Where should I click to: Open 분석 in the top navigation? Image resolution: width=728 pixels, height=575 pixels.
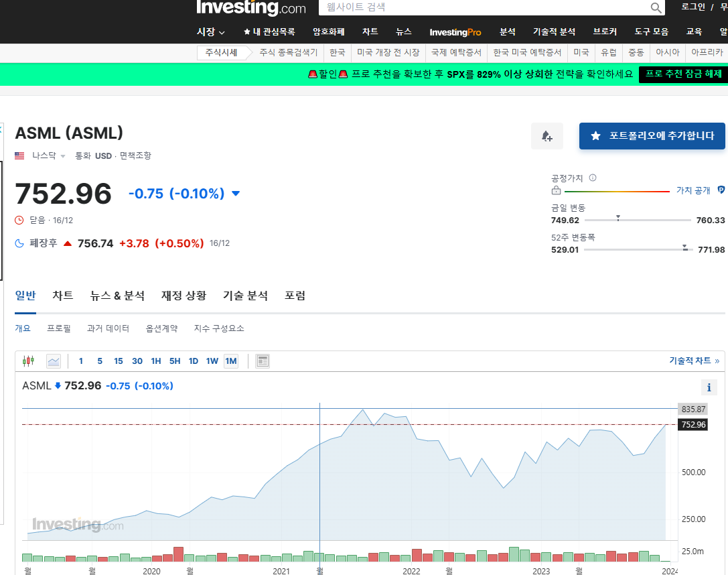508,31
